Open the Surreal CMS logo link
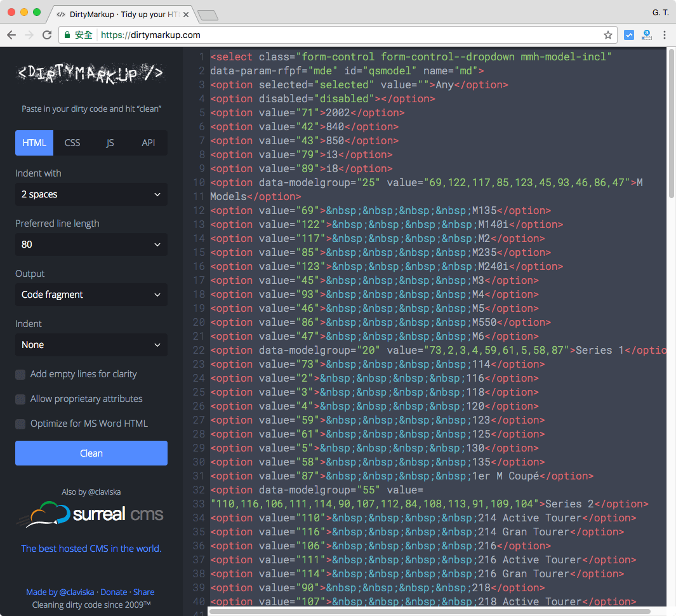This screenshot has width=676, height=616. point(91,514)
